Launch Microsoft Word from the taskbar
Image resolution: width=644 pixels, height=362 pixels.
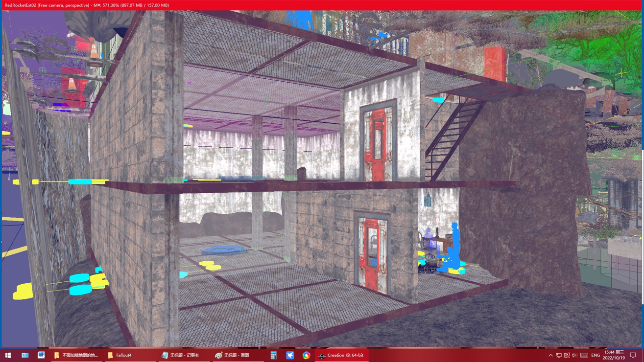click(x=41, y=355)
